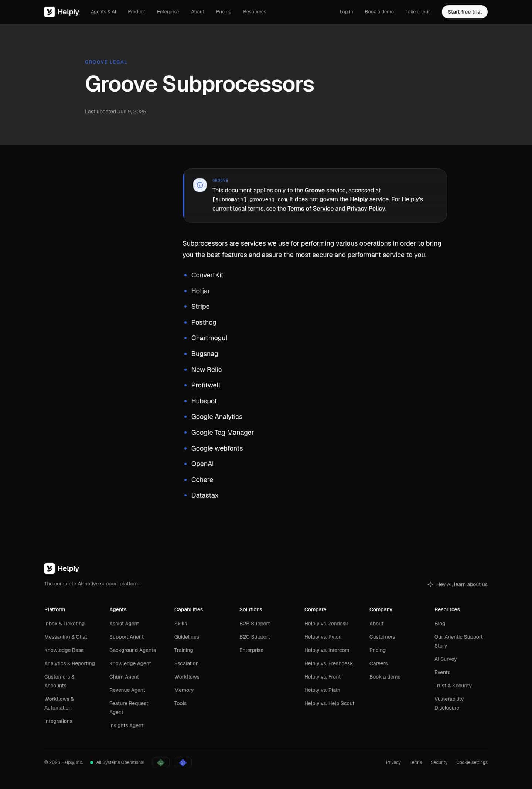The height and width of the screenshot is (789, 532).
Task: Open the Privacy Policy link in notice
Action: (366, 208)
